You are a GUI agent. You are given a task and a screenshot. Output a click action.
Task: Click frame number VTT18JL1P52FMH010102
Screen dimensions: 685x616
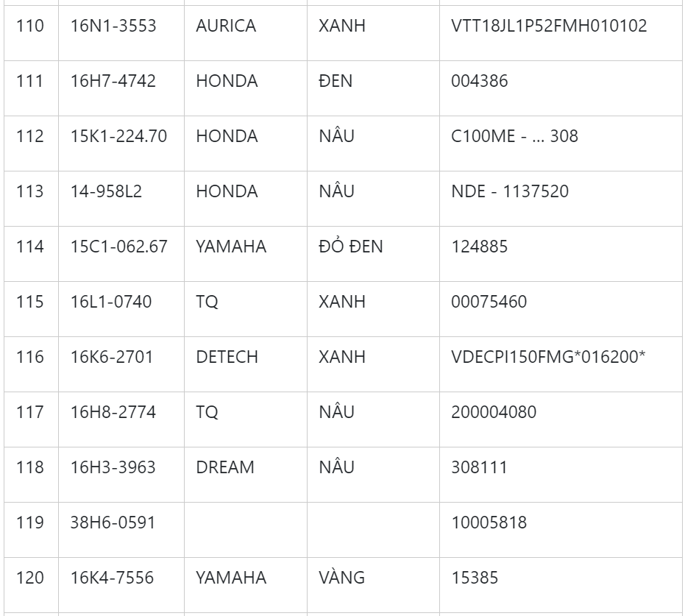click(x=549, y=26)
